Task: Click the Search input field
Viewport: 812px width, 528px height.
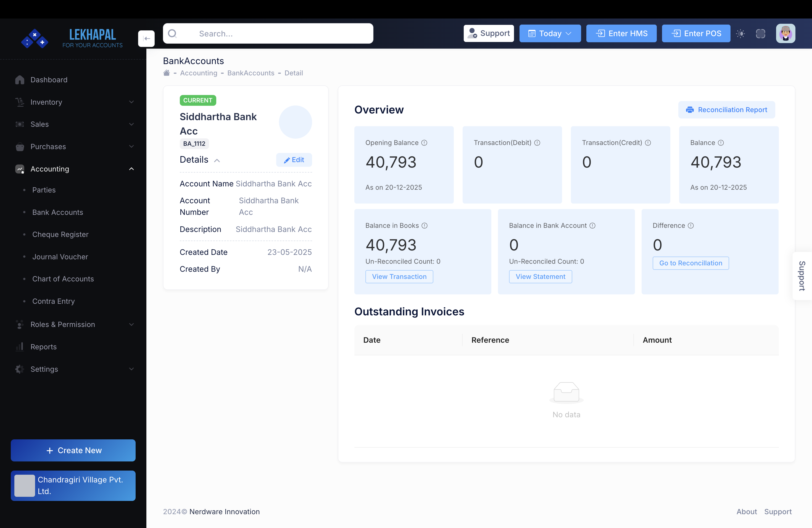Action: pyautogui.click(x=268, y=33)
